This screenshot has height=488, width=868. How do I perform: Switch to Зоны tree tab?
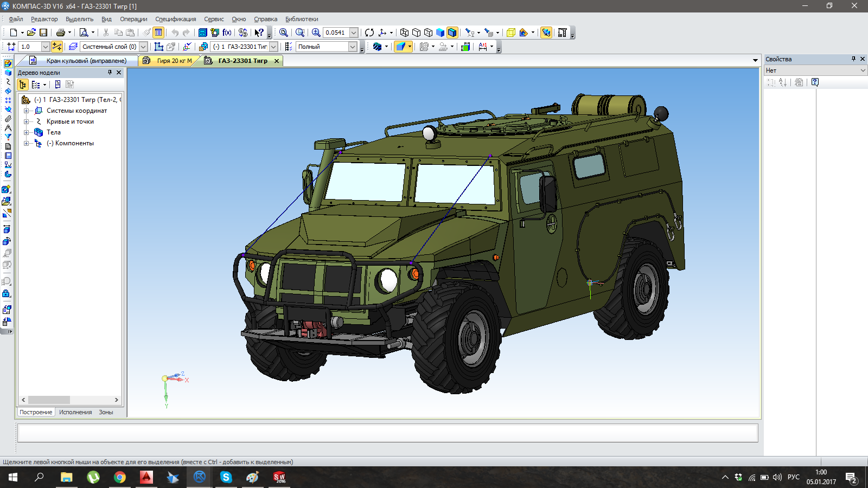coord(106,412)
